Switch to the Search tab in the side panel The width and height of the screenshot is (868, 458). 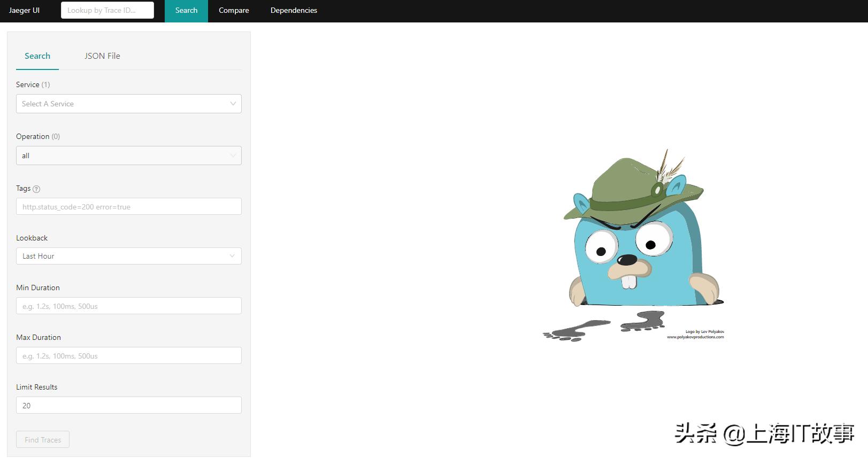37,56
